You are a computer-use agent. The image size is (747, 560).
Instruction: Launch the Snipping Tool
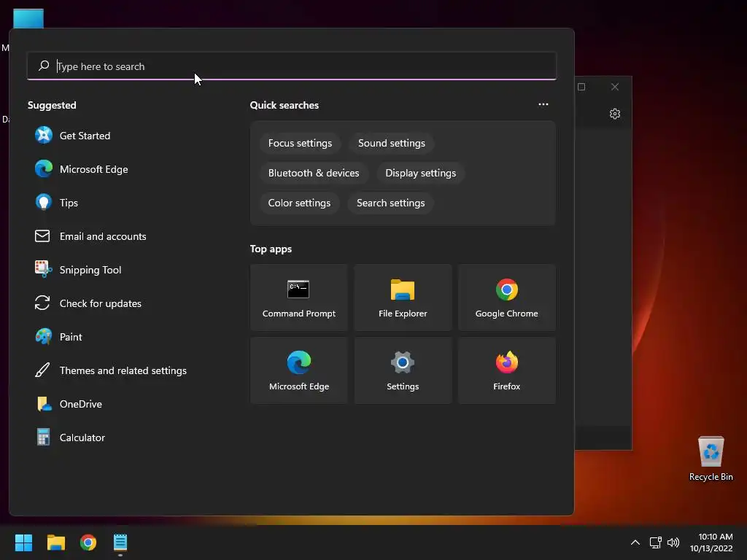click(x=78, y=270)
